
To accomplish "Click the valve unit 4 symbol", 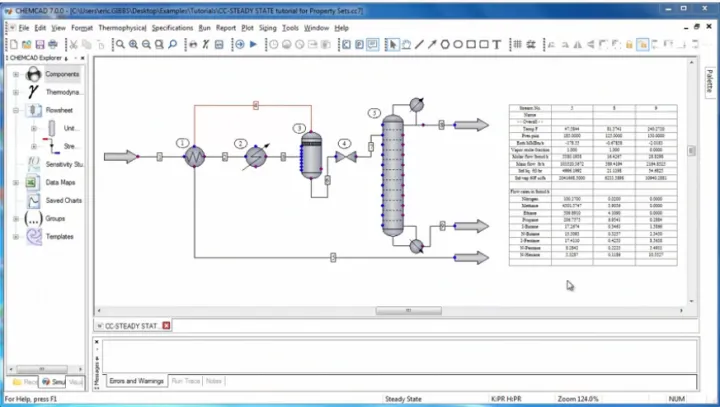I will click(345, 157).
